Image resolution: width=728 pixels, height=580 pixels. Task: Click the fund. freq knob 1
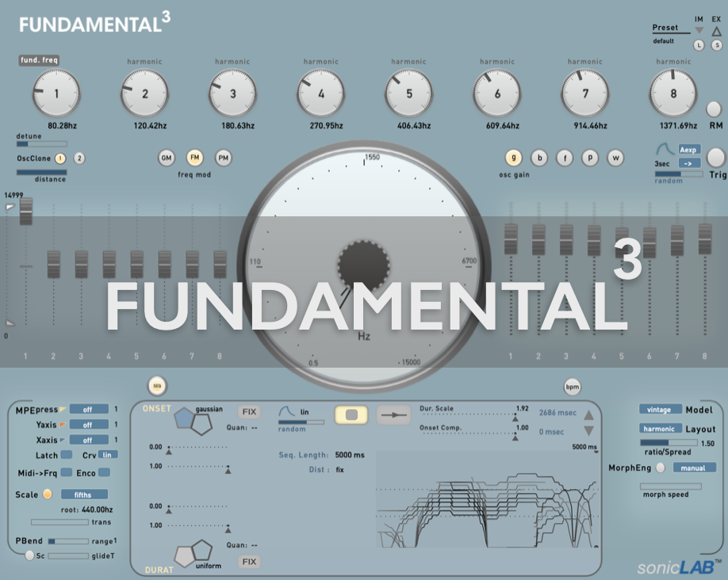[x=56, y=93]
